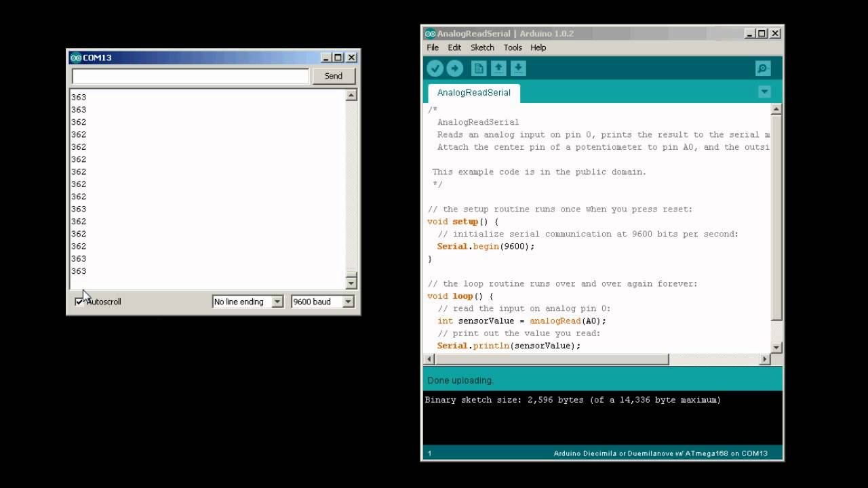Click the Arduino logo in COM13 title bar
The height and width of the screenshot is (488, 868).
tap(76, 58)
